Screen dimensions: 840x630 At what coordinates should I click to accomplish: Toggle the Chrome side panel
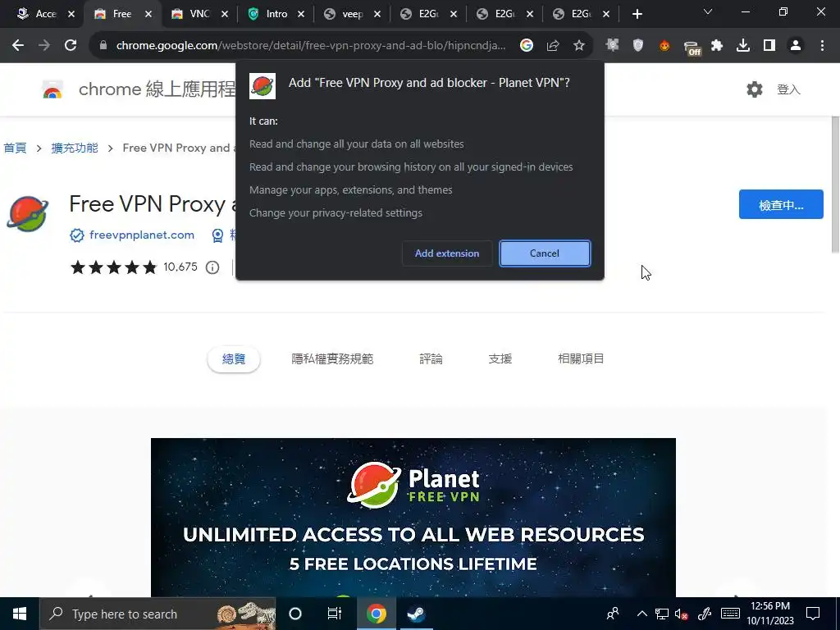769,46
